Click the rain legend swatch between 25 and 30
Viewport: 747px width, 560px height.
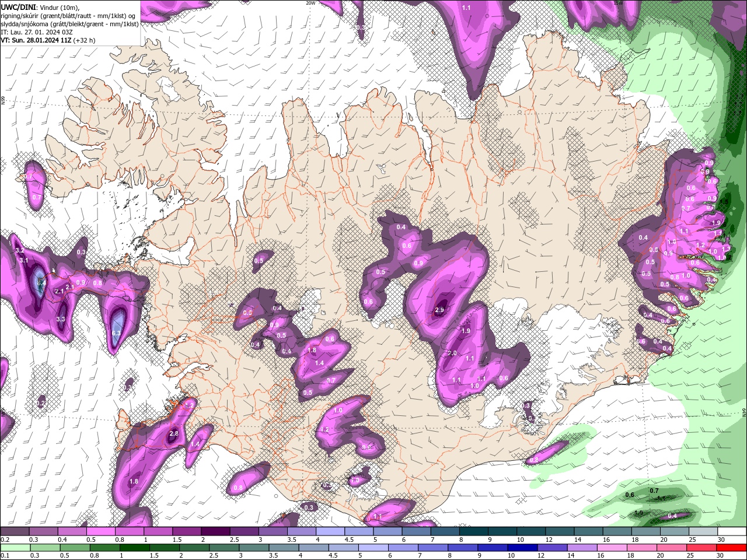[701, 548]
